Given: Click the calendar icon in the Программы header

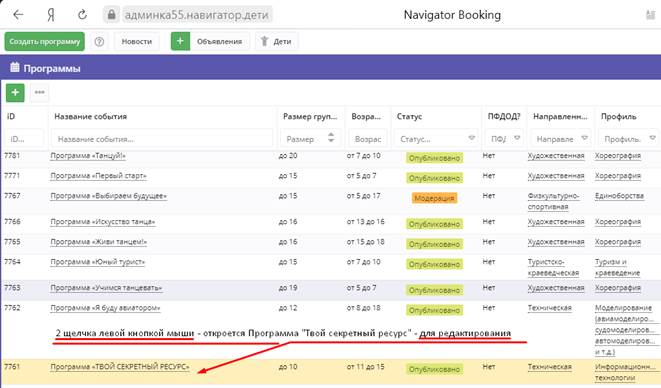Looking at the screenshot, I should (x=15, y=67).
